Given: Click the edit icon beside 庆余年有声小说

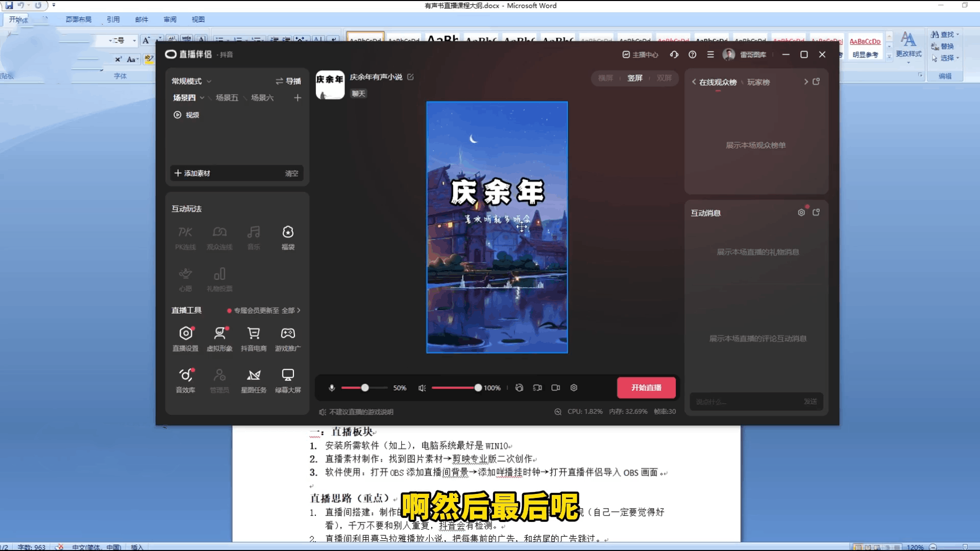Looking at the screenshot, I should tap(410, 77).
